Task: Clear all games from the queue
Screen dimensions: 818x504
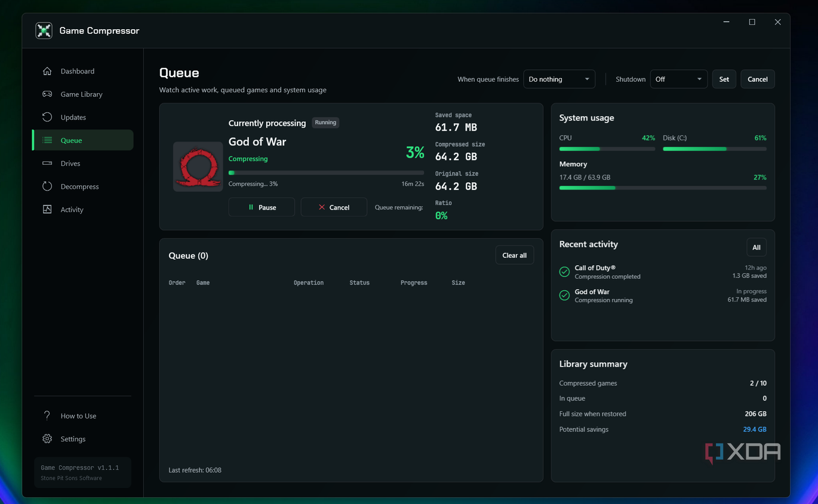Action: pyautogui.click(x=515, y=256)
